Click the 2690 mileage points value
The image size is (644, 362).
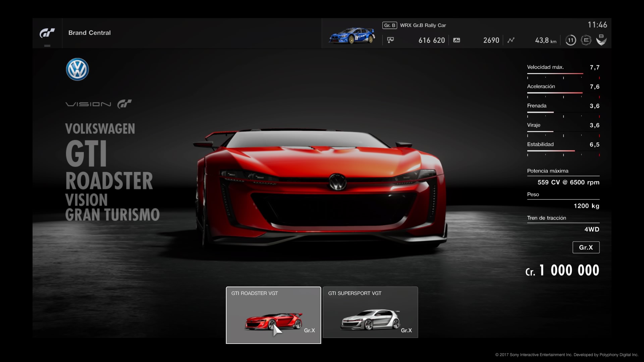click(491, 40)
